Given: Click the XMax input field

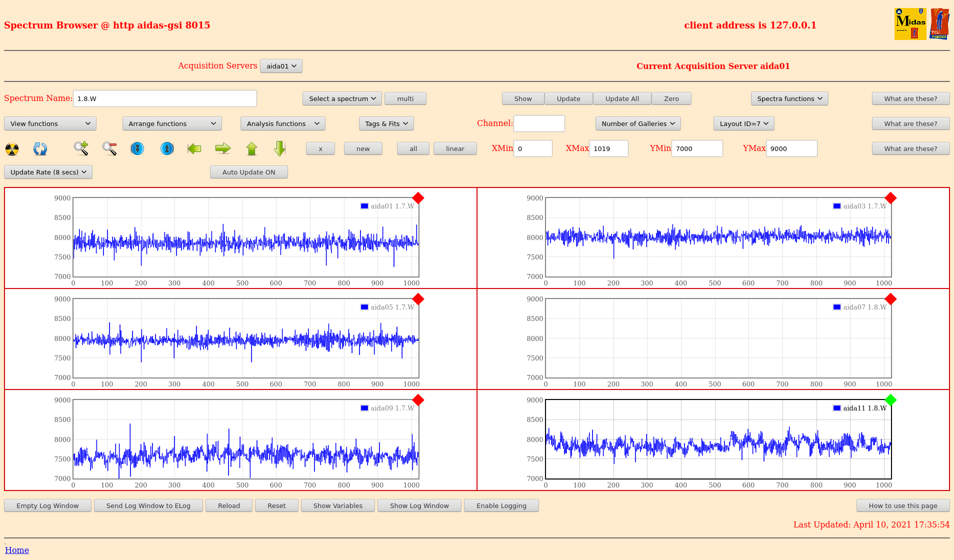Looking at the screenshot, I should (x=608, y=148).
